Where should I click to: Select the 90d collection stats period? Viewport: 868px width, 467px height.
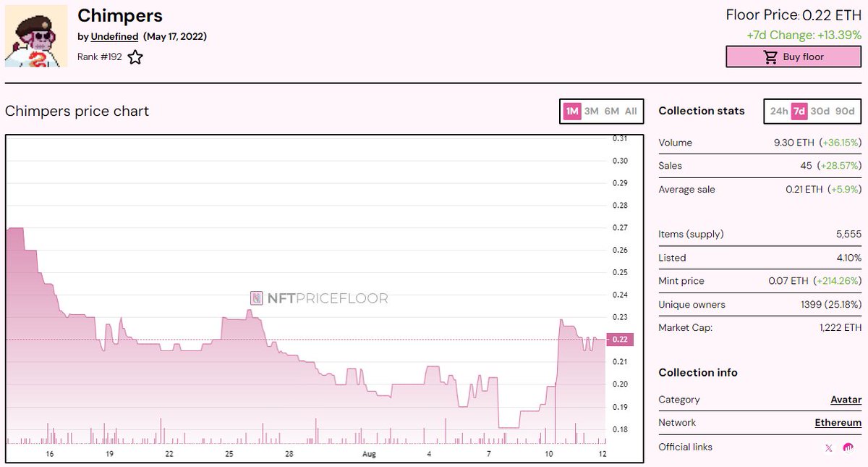[845, 111]
